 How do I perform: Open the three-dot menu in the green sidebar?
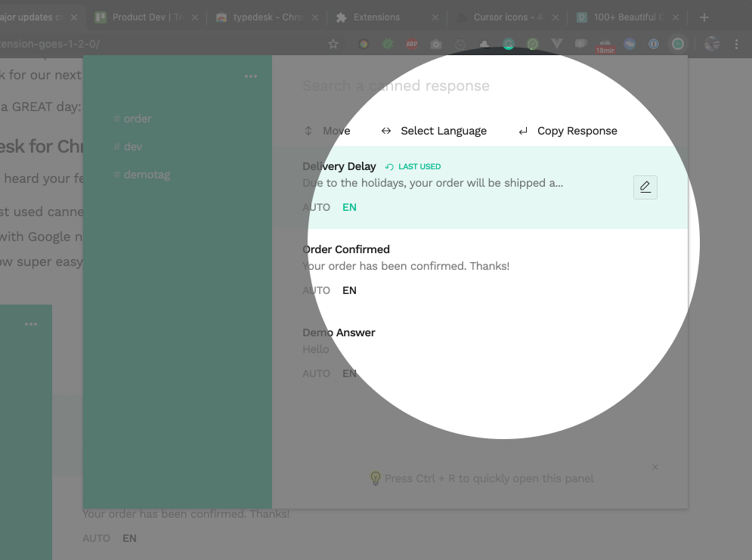[x=251, y=76]
